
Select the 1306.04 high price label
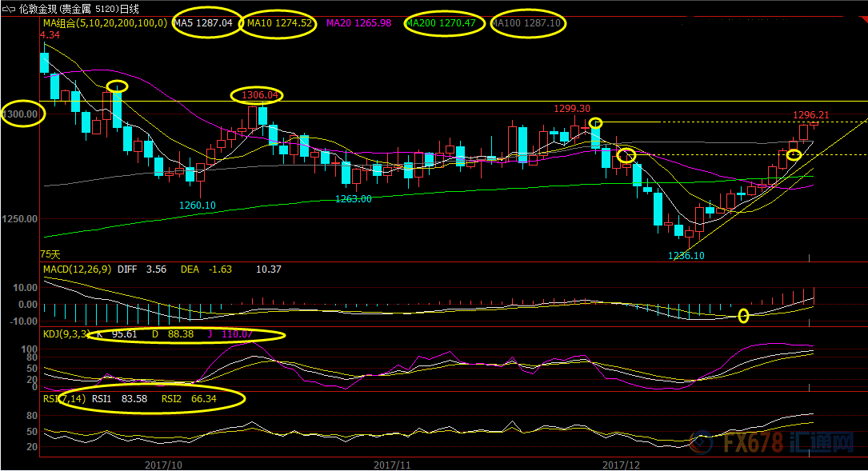[x=260, y=95]
